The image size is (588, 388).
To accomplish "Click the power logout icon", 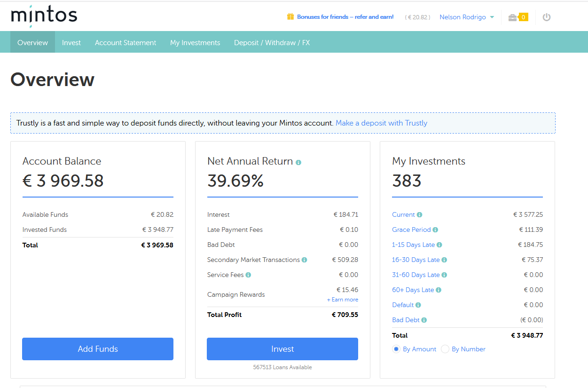I will (546, 17).
